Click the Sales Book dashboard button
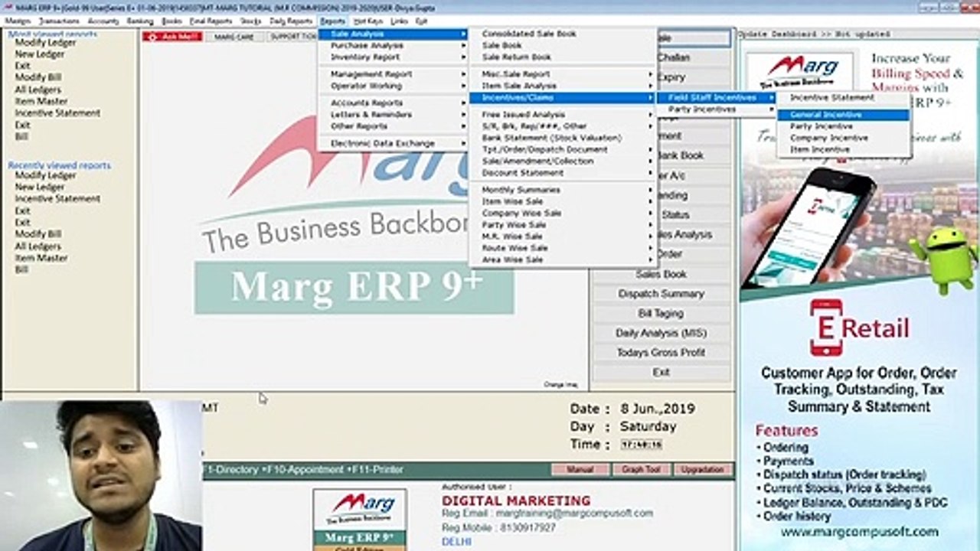 [x=661, y=274]
